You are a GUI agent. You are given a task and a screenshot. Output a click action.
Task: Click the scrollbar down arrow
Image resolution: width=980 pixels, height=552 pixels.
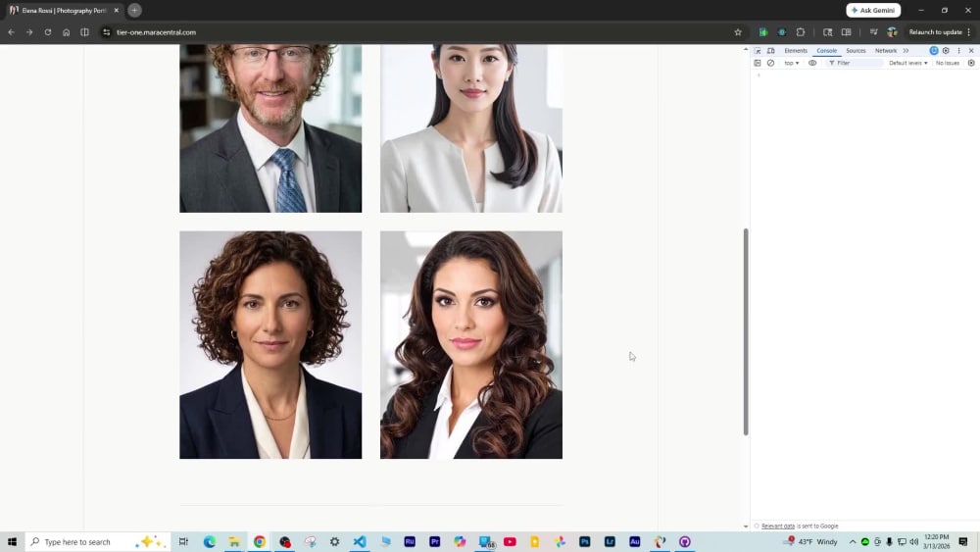tap(746, 527)
